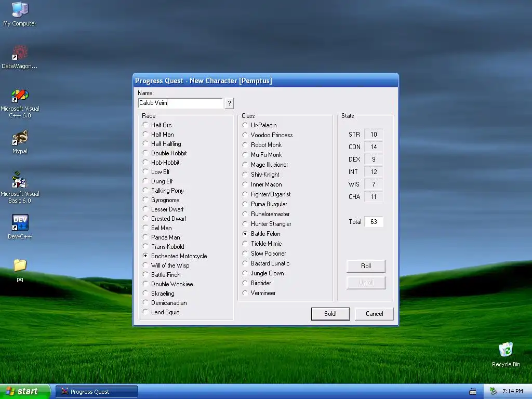Choose the Puma Burgular class
The height and width of the screenshot is (399, 532).
(x=265, y=204)
